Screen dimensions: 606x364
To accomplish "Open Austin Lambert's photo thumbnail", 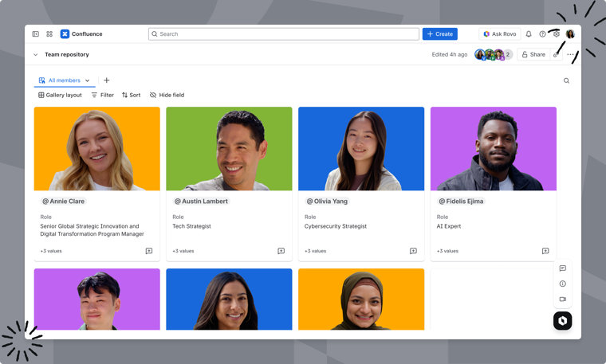I will [x=229, y=149].
